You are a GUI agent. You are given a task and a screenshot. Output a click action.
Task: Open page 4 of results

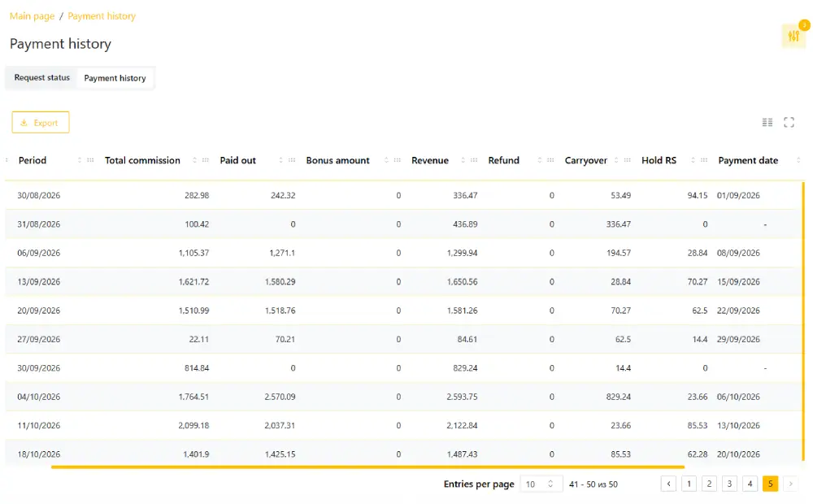click(750, 484)
